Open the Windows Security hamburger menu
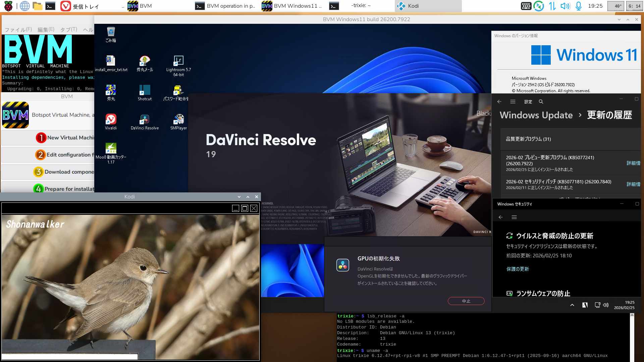The width and height of the screenshot is (644, 362). coord(514,217)
